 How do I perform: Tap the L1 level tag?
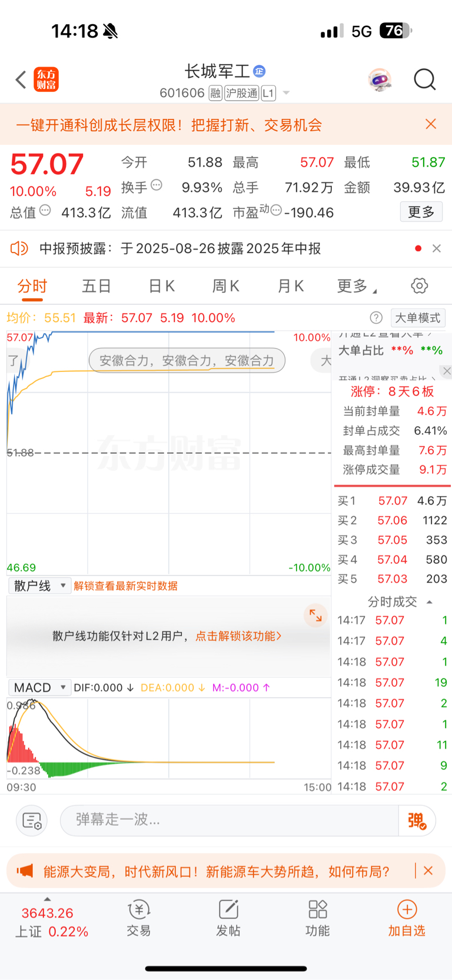click(x=268, y=93)
